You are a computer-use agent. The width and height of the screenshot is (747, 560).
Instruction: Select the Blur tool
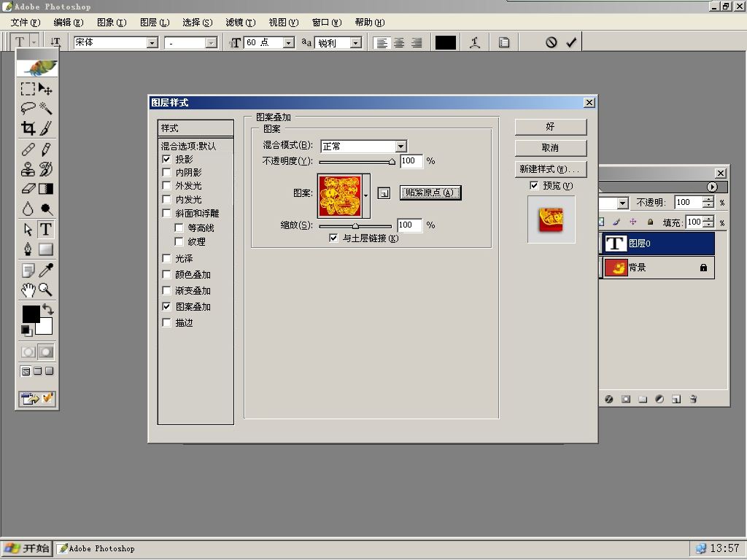coord(28,209)
